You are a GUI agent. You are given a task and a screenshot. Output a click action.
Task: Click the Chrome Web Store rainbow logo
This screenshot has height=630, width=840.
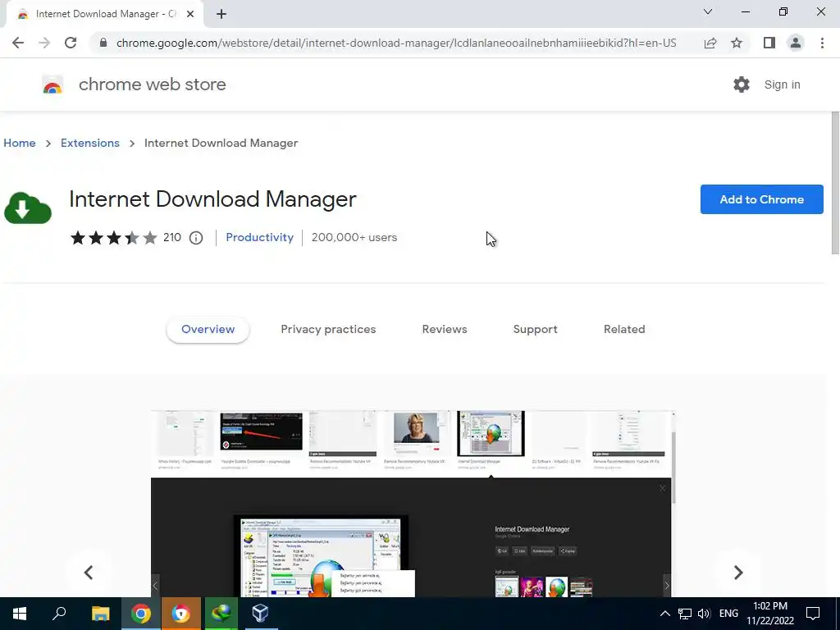coord(52,84)
